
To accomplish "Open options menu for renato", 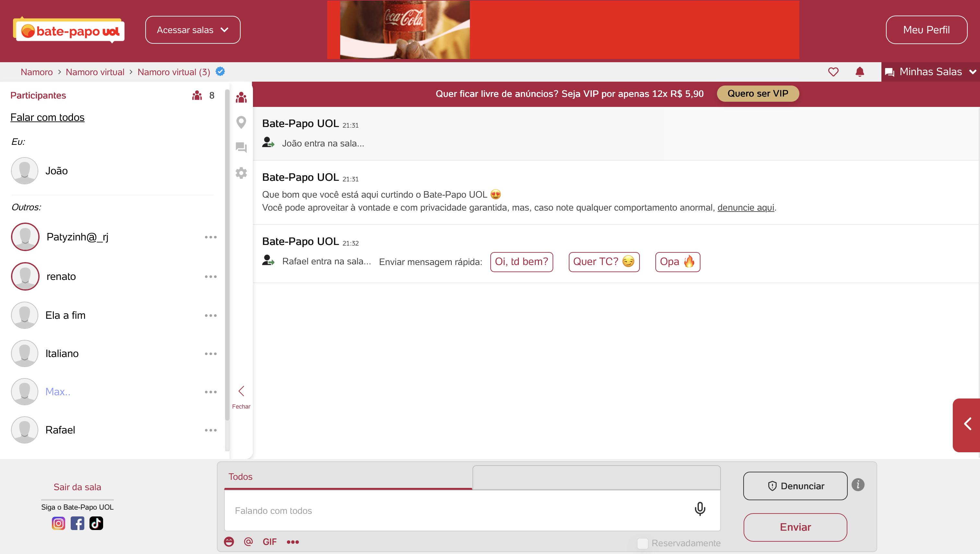I will point(210,277).
